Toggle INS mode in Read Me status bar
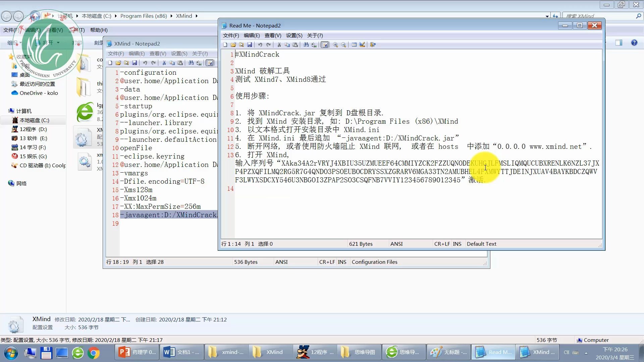This screenshot has width=644, height=362. [x=457, y=244]
